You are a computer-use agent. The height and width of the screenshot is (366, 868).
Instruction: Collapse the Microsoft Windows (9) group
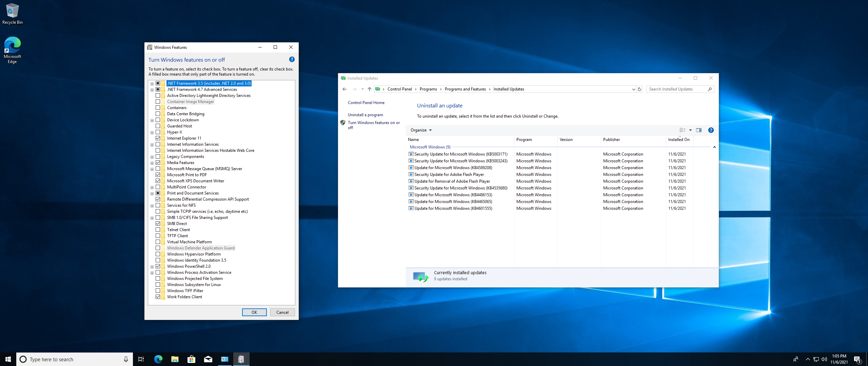coord(714,147)
